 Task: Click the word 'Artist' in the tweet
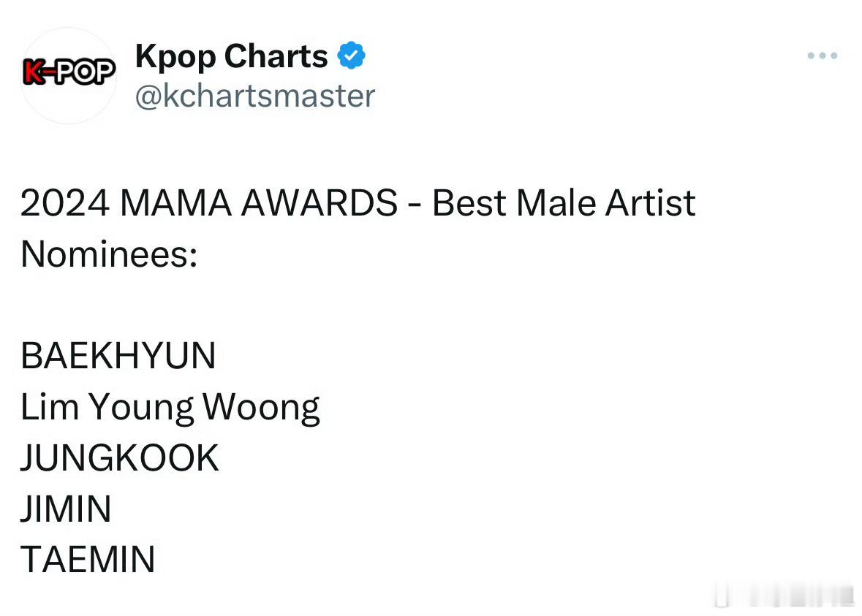651,202
